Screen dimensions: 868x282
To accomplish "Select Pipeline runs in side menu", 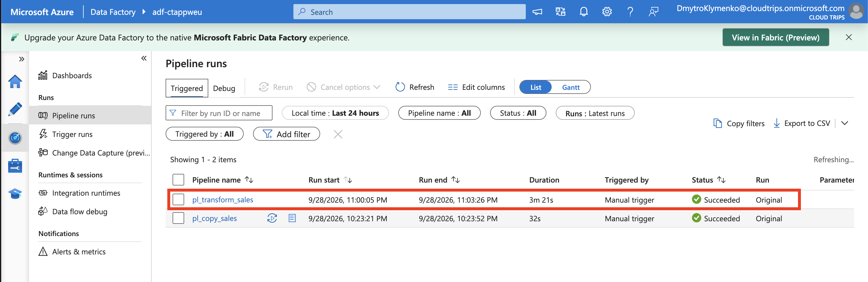I will click(90, 115).
